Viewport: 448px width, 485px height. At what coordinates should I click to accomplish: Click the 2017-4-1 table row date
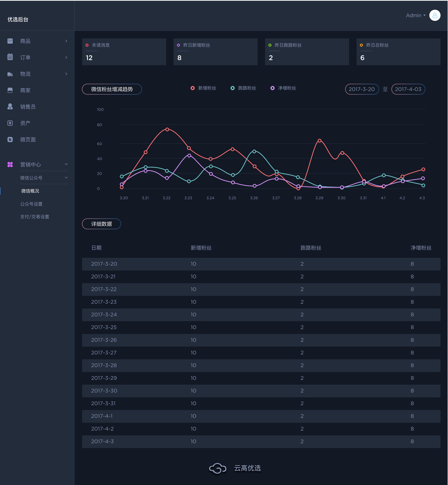pos(102,416)
